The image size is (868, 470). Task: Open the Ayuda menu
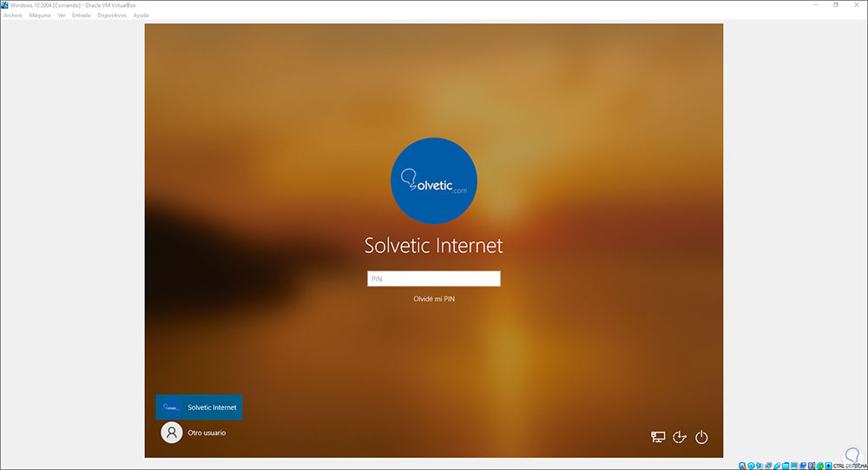coord(141,16)
